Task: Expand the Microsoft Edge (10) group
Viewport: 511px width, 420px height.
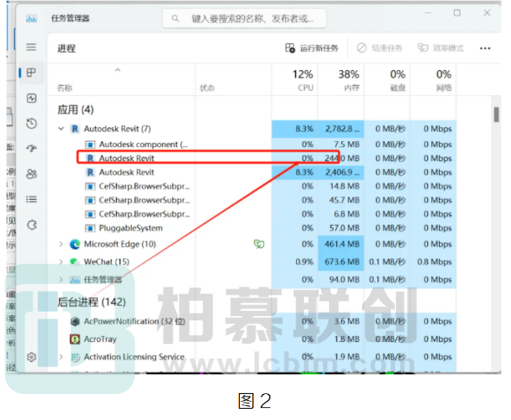Action: coord(61,244)
